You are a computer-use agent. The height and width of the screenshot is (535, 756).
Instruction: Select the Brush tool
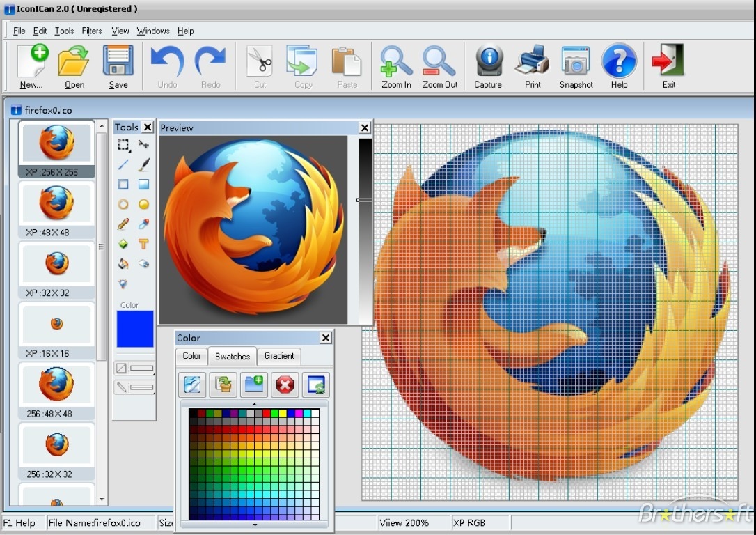144,165
